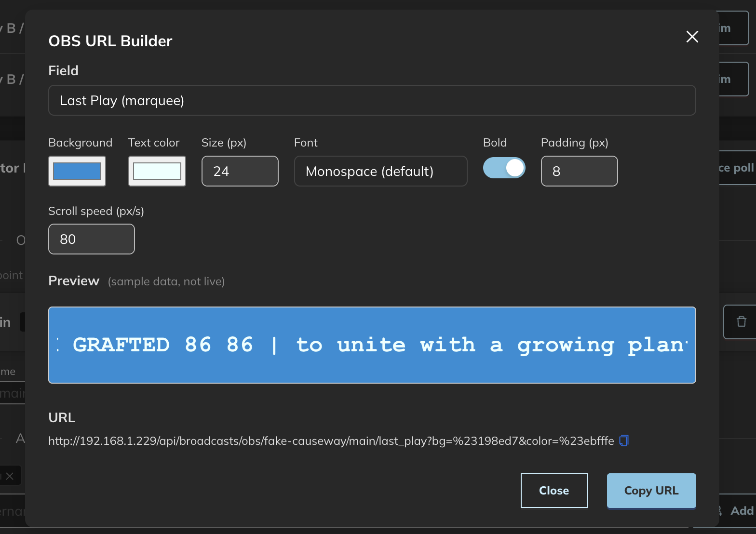Dismiss the dialog via the X icon

[x=692, y=37]
